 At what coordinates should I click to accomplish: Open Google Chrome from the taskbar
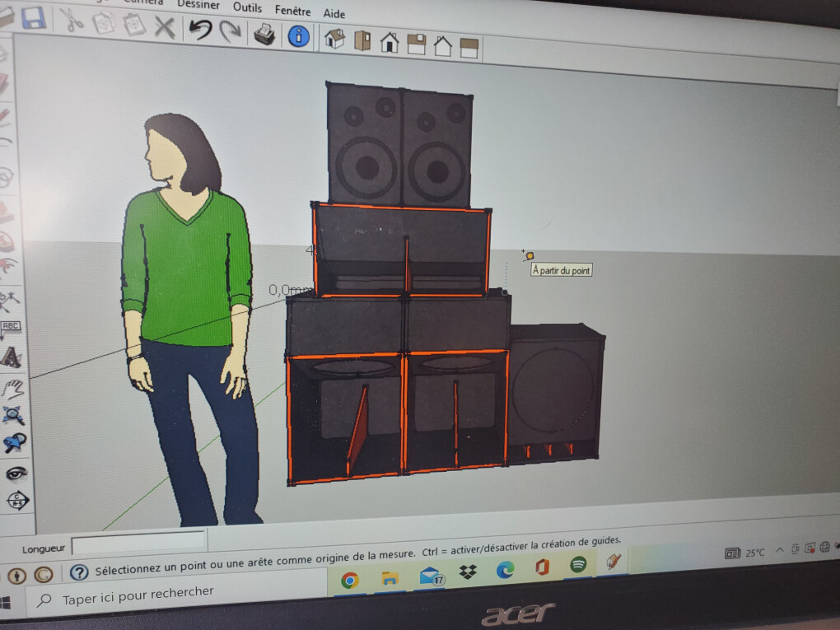(x=350, y=581)
